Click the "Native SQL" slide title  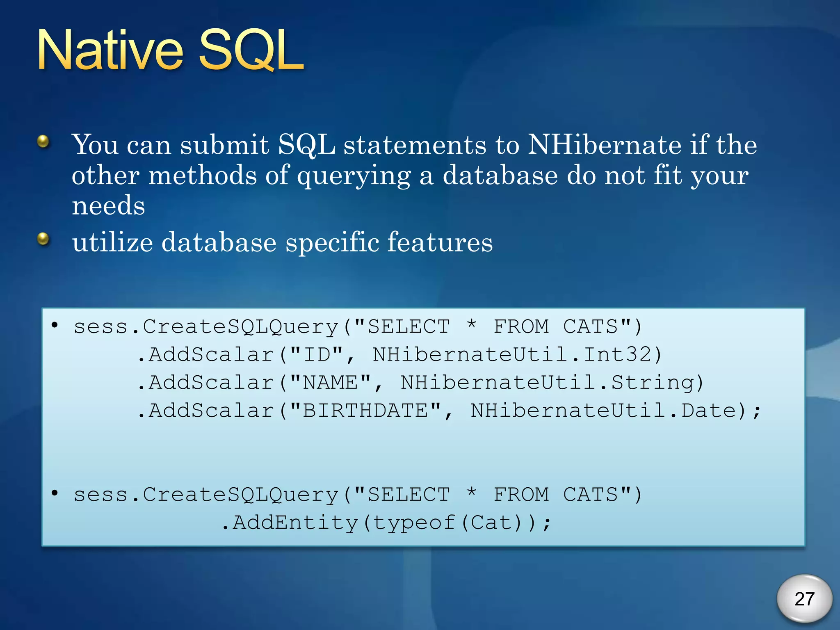[x=171, y=51]
